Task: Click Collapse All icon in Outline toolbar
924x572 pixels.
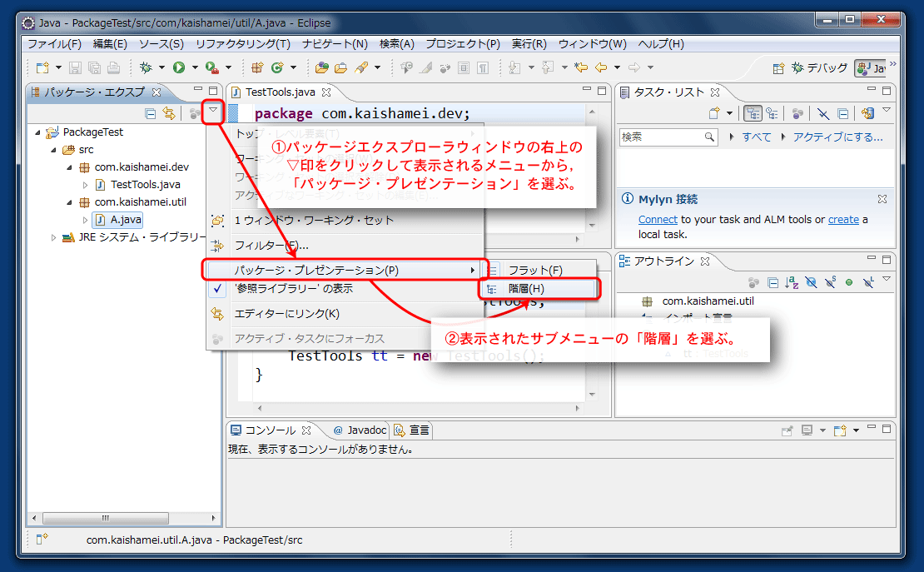Action: click(773, 283)
